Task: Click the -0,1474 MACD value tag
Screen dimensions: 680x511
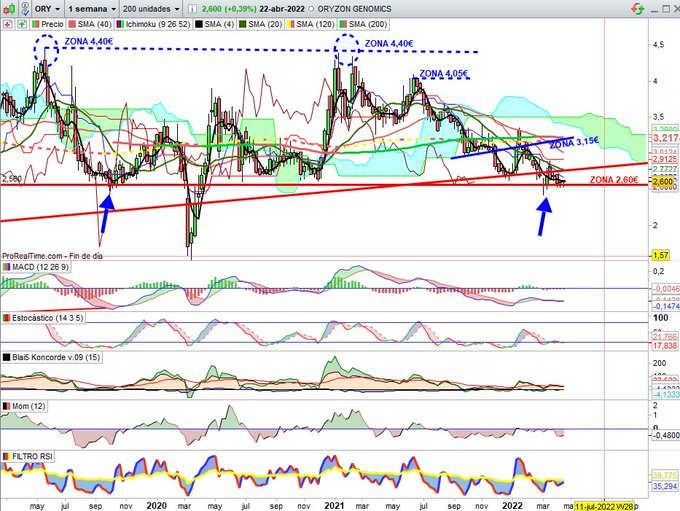Action: pyautogui.click(x=666, y=306)
